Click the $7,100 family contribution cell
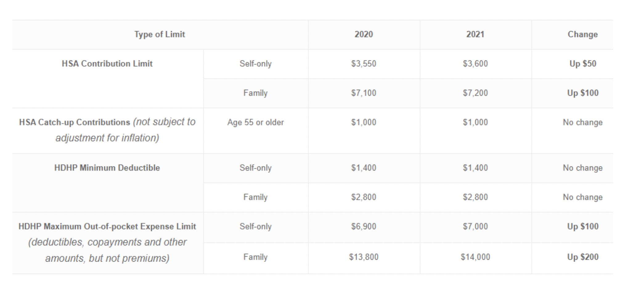Screen dimensions: 644x289 [x=364, y=93]
